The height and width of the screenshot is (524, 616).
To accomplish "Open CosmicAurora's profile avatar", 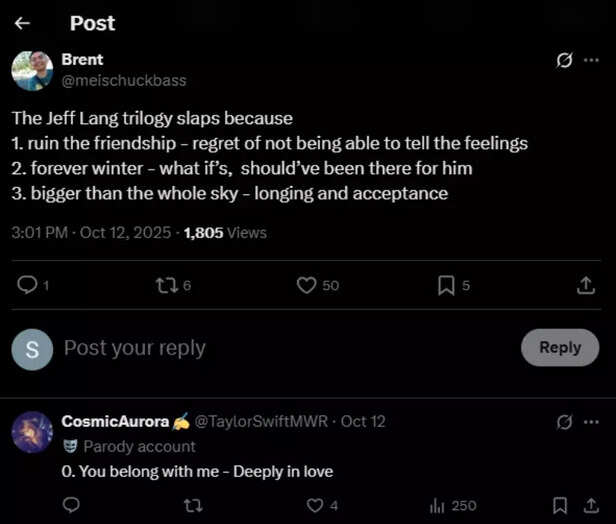I will [x=32, y=432].
